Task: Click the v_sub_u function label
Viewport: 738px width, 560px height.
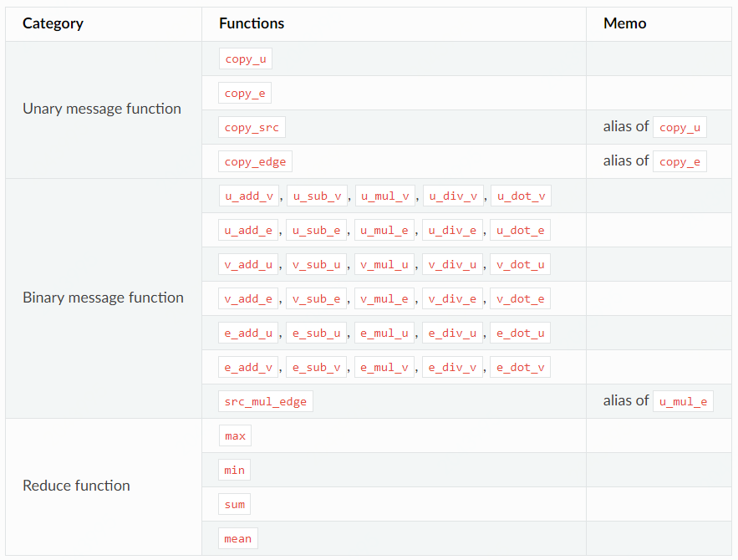Action: click(x=317, y=265)
